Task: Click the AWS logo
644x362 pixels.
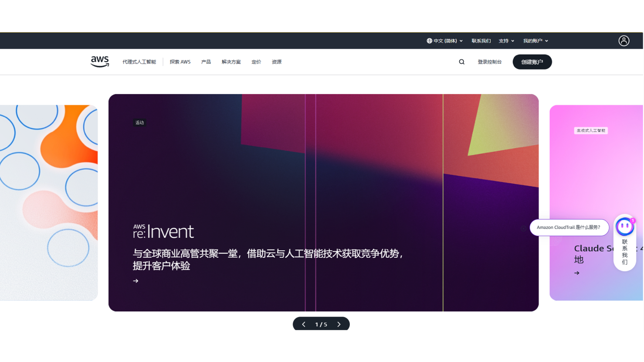Action: (x=100, y=62)
